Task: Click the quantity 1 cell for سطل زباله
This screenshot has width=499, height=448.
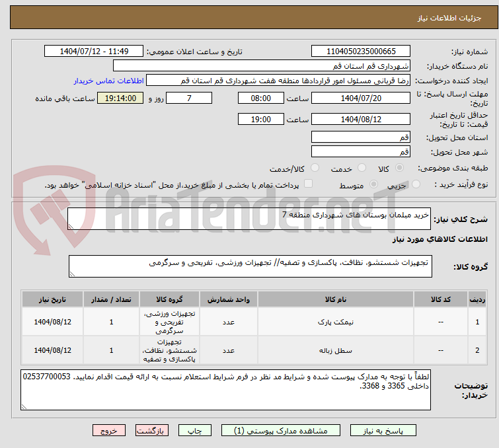Action: click(x=111, y=350)
